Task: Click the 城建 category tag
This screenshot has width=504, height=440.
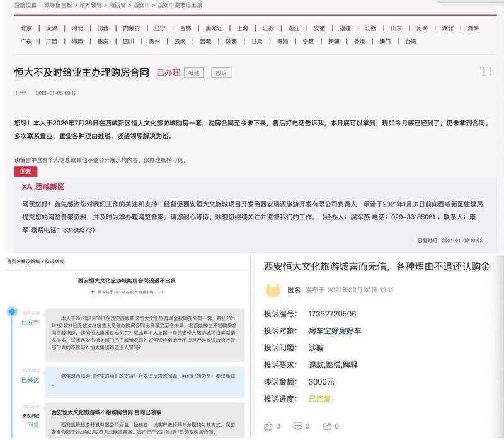Action: 194,73
